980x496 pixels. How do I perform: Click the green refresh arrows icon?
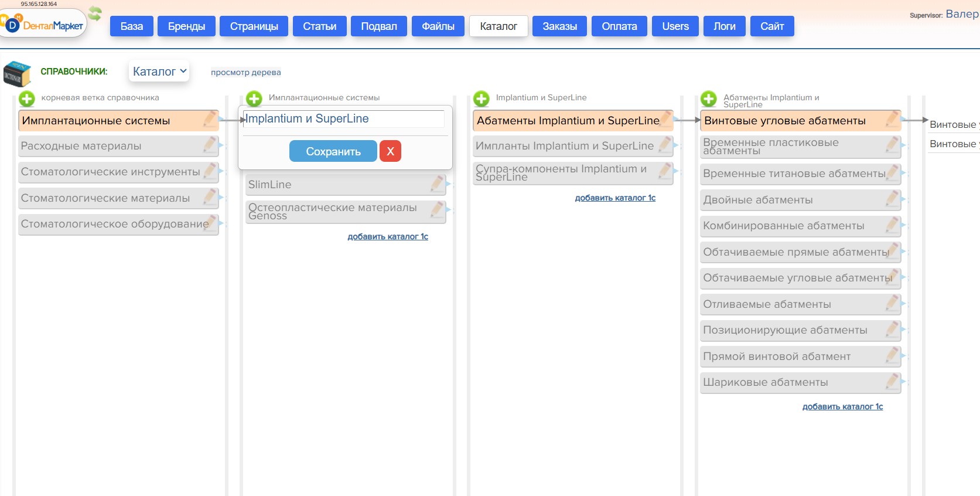pyautogui.click(x=95, y=13)
